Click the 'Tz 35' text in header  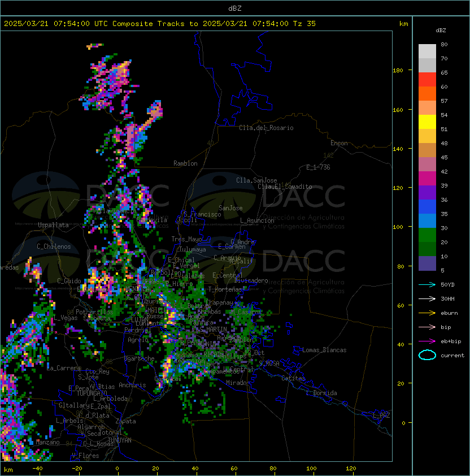click(x=304, y=24)
